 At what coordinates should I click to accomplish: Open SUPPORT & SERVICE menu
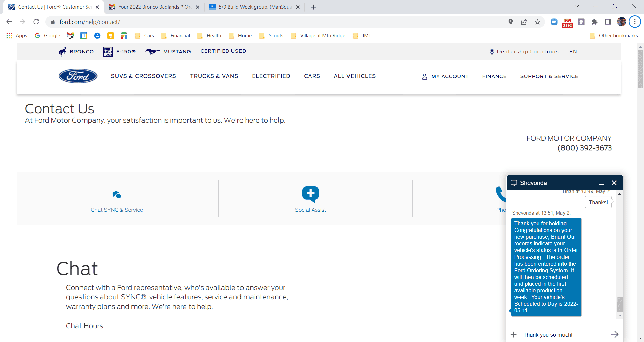coord(549,76)
